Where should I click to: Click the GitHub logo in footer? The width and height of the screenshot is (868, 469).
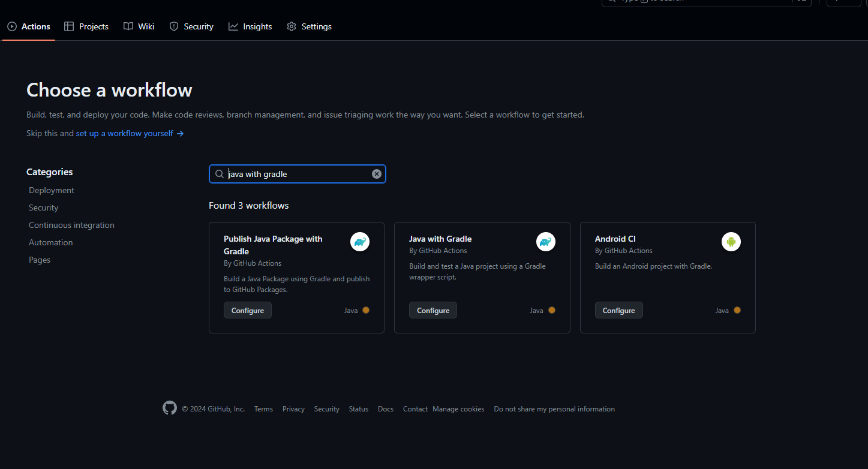[x=170, y=408]
